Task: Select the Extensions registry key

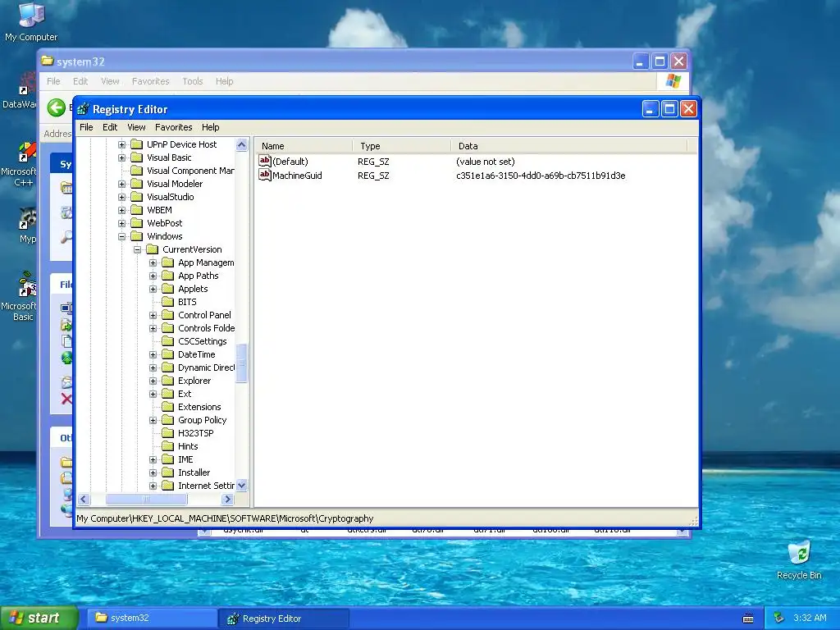Action: [x=199, y=407]
